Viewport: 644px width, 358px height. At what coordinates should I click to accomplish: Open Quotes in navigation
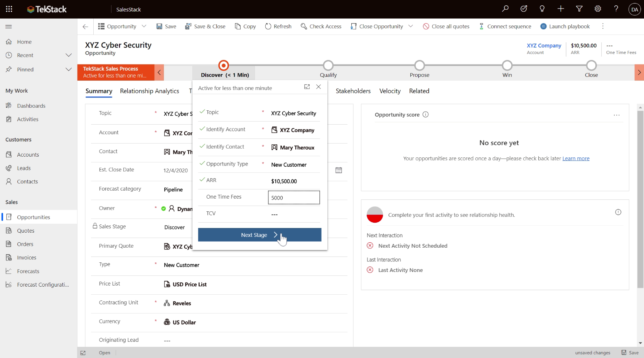click(26, 231)
